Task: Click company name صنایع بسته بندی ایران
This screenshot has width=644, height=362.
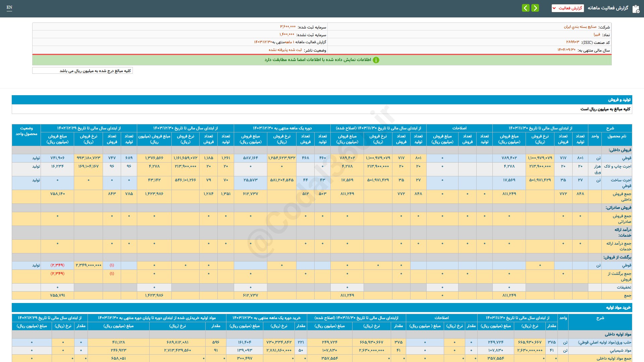Action: coord(580,27)
